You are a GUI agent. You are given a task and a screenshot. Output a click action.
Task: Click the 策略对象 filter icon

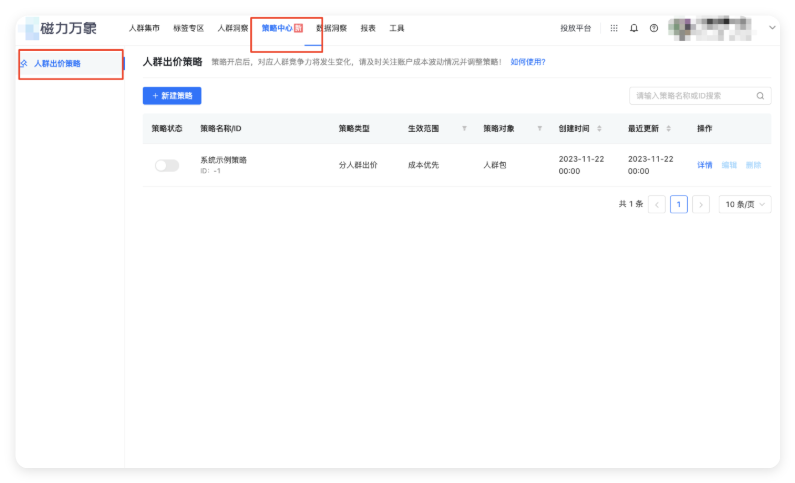click(x=539, y=129)
